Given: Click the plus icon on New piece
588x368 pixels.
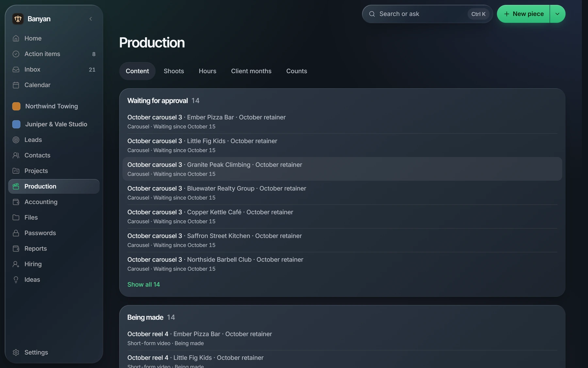Looking at the screenshot, I should [x=506, y=14].
